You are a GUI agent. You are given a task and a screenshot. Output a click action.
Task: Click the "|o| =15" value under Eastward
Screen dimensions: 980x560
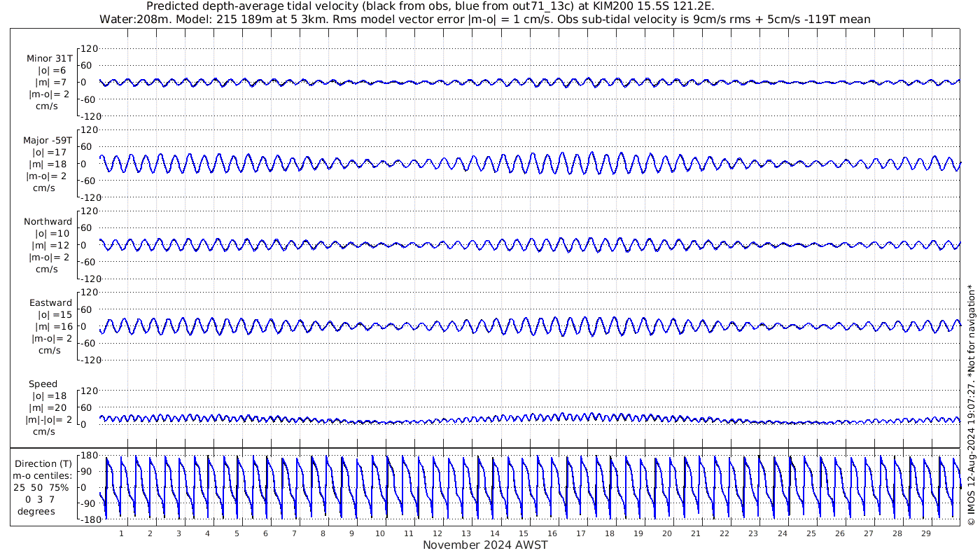(55, 314)
